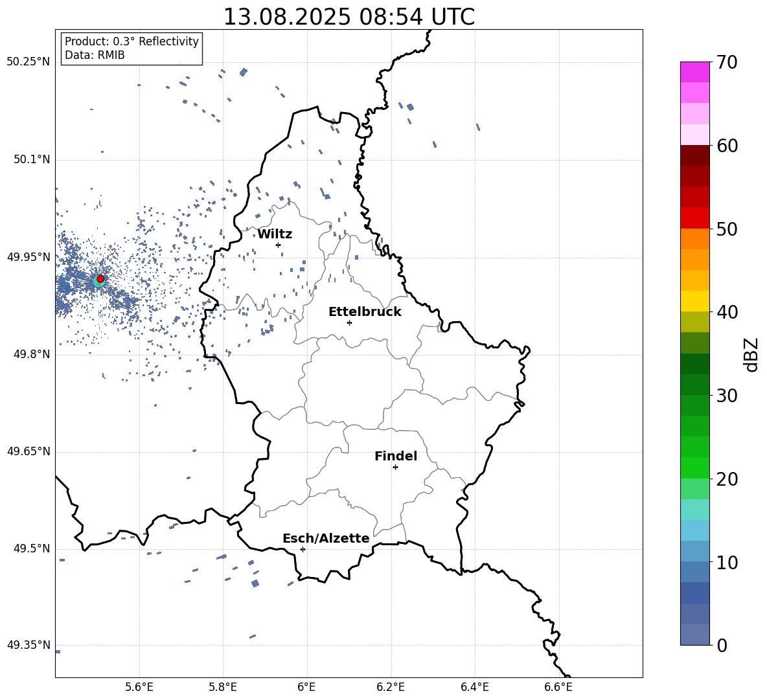Click the Data: RMIB text

click(95, 55)
